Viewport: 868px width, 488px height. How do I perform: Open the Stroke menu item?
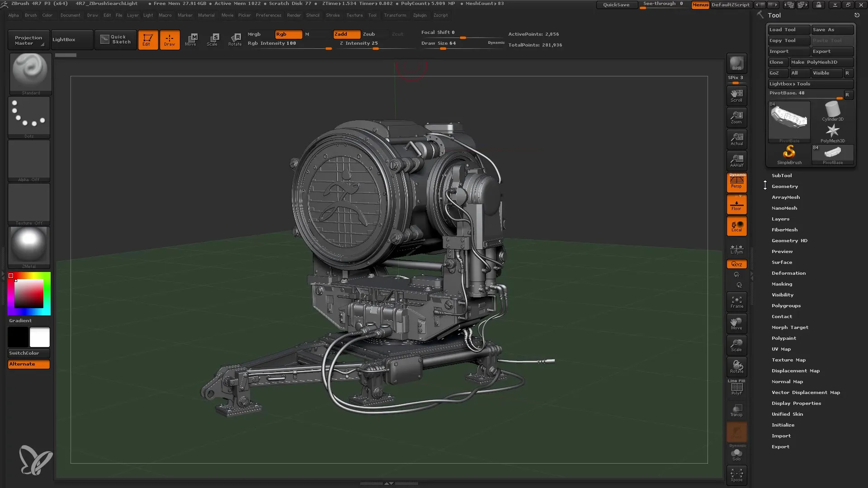[x=332, y=15]
